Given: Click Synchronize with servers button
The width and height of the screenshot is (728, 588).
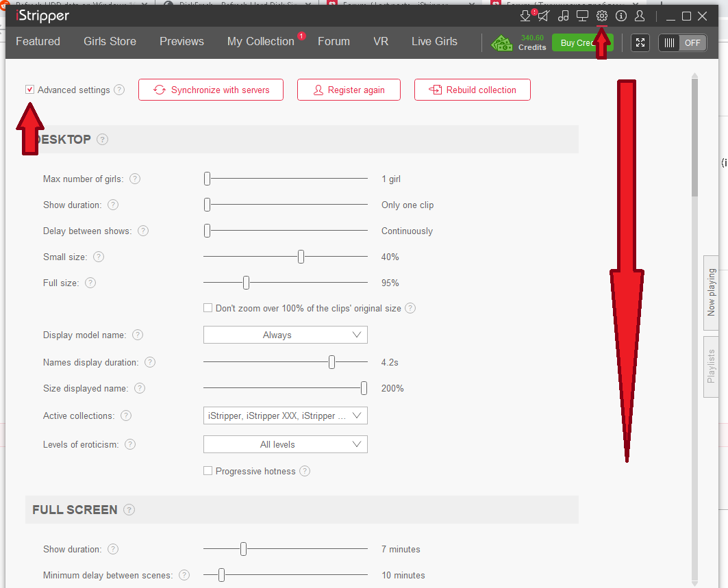Looking at the screenshot, I should pos(211,90).
